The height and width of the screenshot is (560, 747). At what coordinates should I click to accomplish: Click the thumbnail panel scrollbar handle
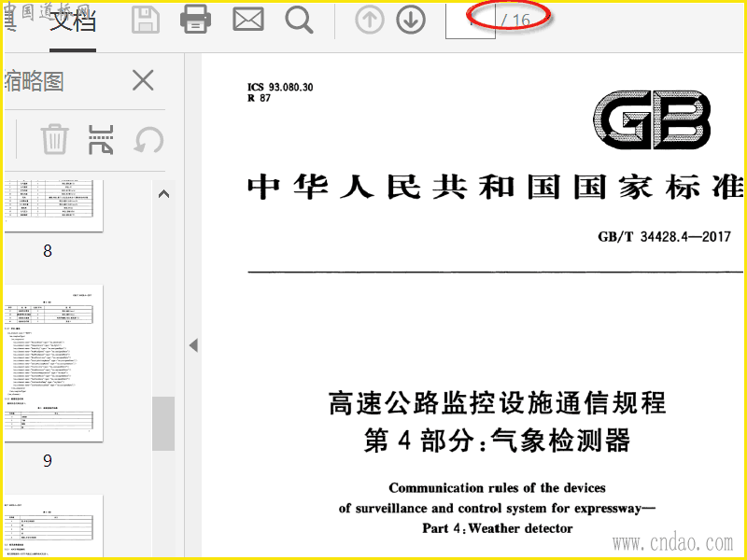[163, 424]
